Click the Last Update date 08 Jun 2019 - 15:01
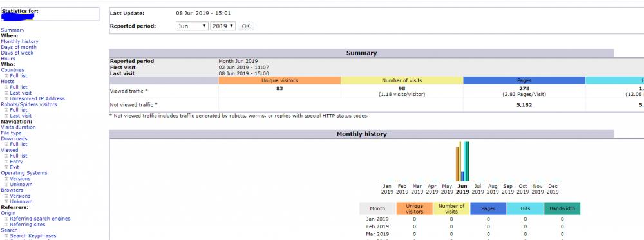Viewport: 644px width, 240px height. click(x=204, y=13)
